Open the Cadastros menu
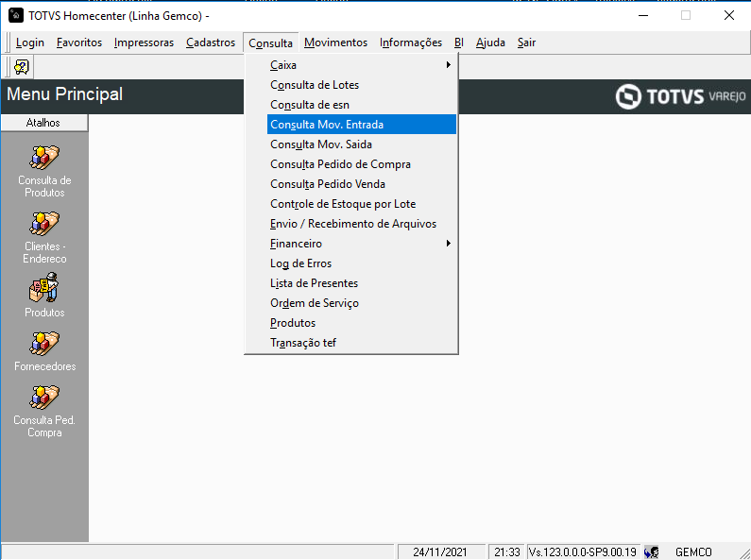The width and height of the screenshot is (751, 560). (211, 42)
